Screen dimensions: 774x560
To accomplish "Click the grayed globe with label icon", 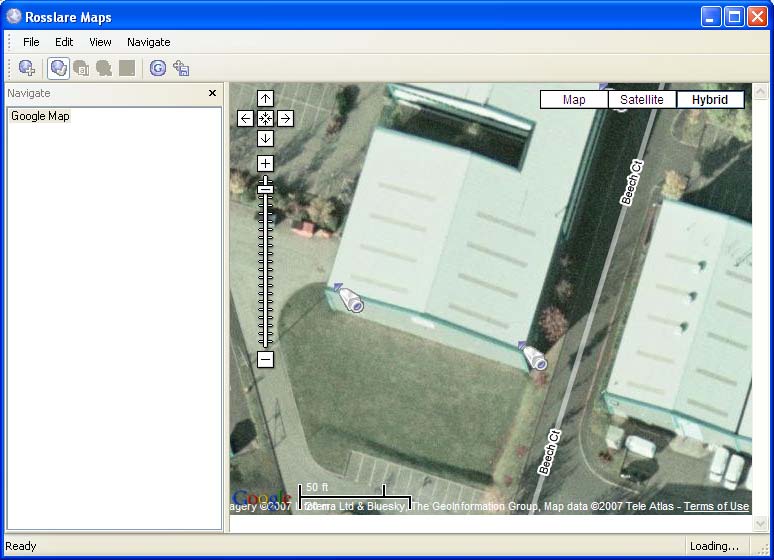I will click(81, 68).
